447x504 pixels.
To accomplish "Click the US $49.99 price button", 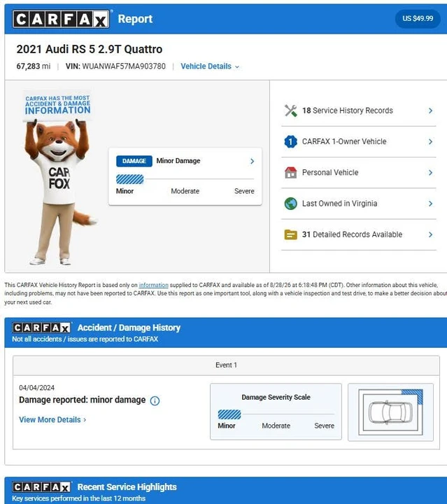I will point(418,19).
